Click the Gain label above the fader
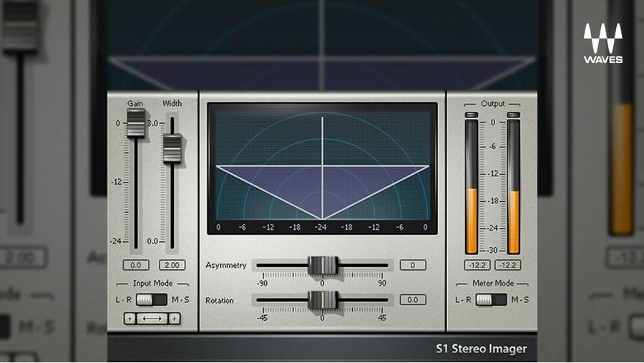This screenshot has width=644, height=363. [x=135, y=104]
